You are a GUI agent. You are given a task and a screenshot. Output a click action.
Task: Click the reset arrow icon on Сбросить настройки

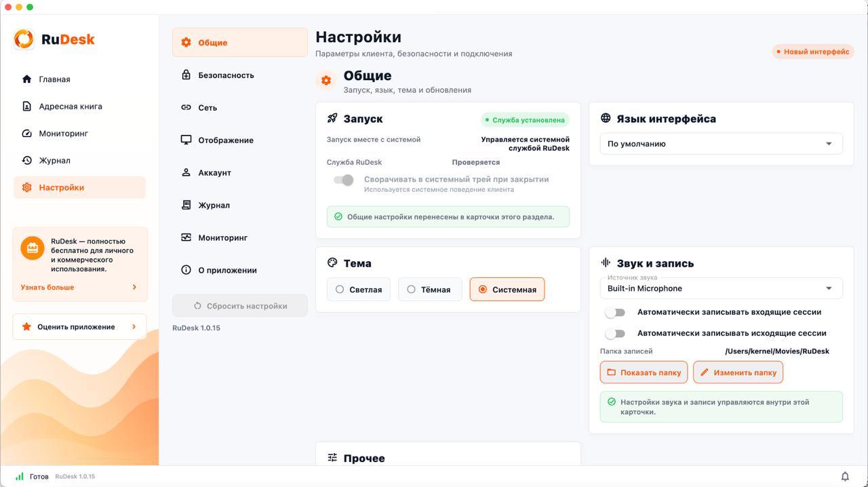tap(198, 306)
